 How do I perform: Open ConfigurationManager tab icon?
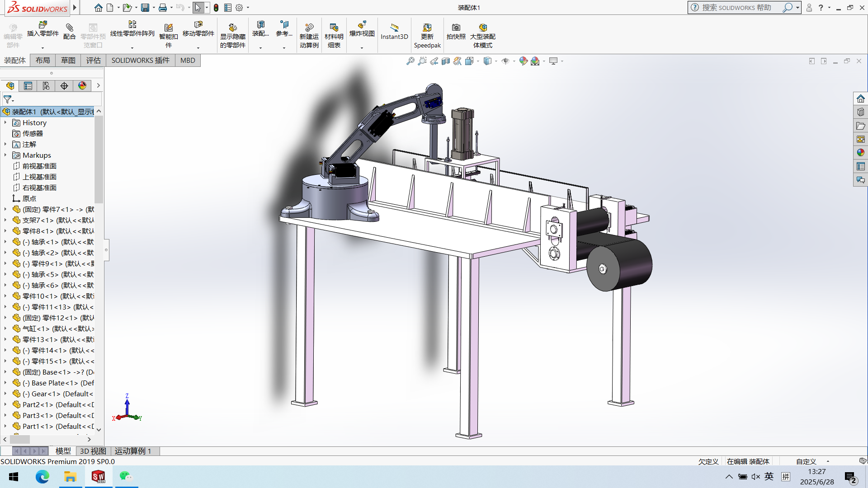click(x=46, y=86)
